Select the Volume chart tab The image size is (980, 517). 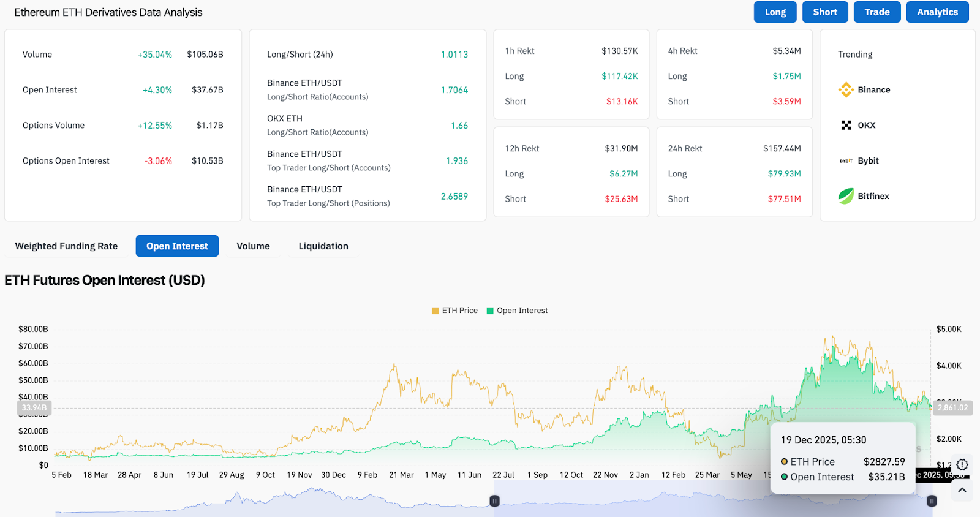(x=253, y=246)
